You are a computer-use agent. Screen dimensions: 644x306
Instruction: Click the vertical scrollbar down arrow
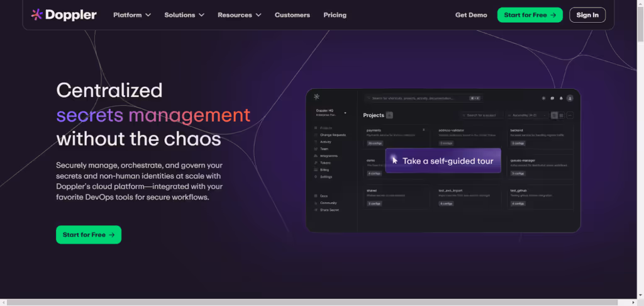click(x=640, y=295)
